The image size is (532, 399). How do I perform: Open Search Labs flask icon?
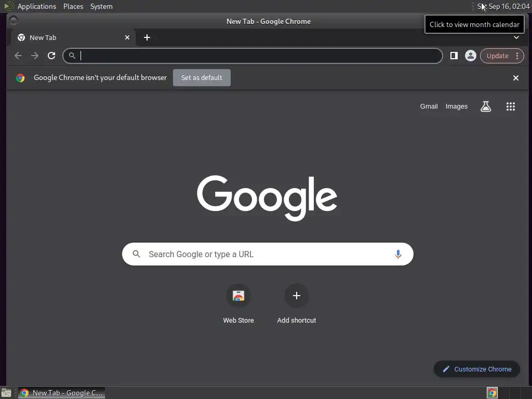click(486, 107)
